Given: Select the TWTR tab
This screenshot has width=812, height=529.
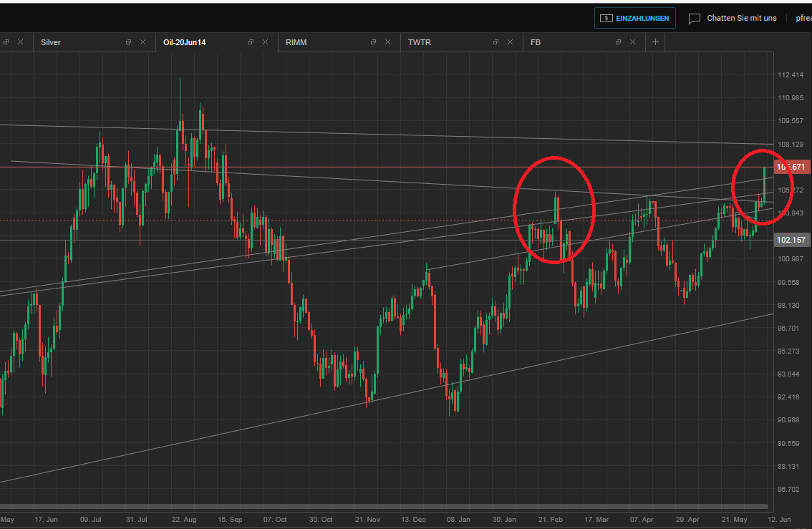Looking at the screenshot, I should click(419, 42).
